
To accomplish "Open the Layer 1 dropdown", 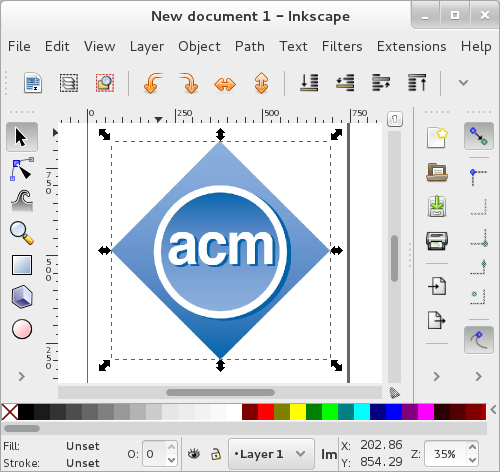I will click(271, 454).
